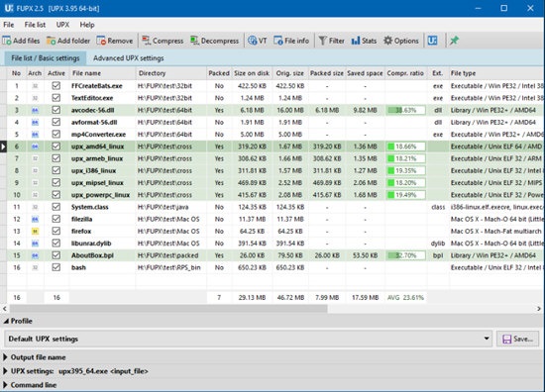Toggle the green pin icon

tap(454, 41)
